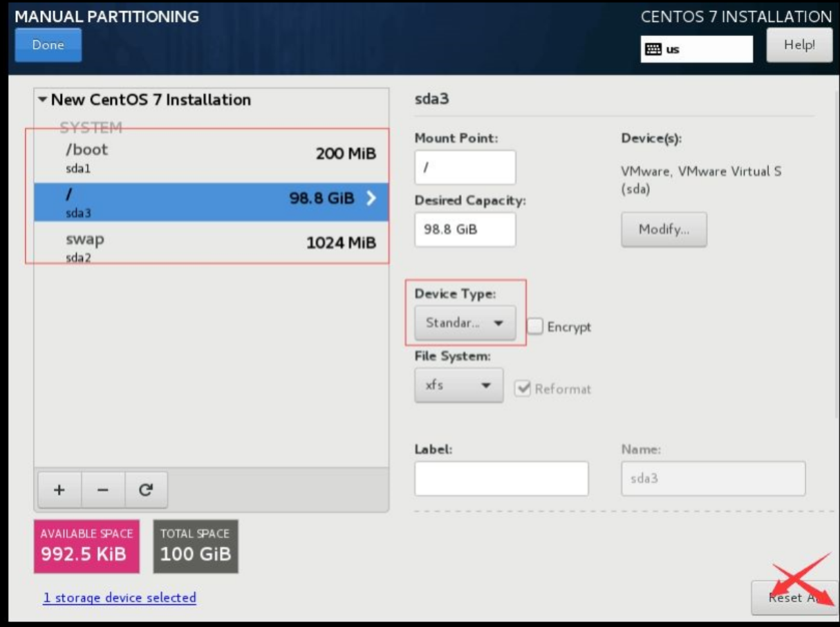Click the plus icon to add a mount point
Image resolution: width=840 pixels, height=627 pixels.
[59, 489]
